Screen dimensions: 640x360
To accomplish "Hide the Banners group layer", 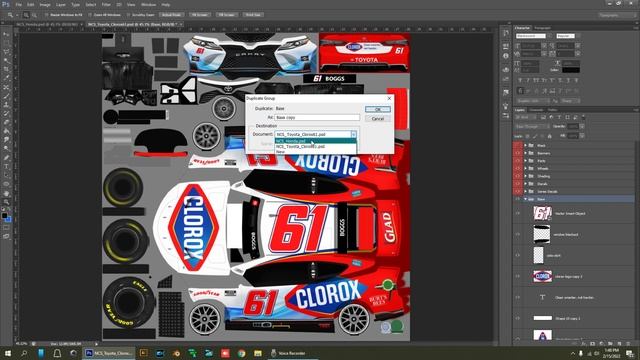I will pos(518,153).
